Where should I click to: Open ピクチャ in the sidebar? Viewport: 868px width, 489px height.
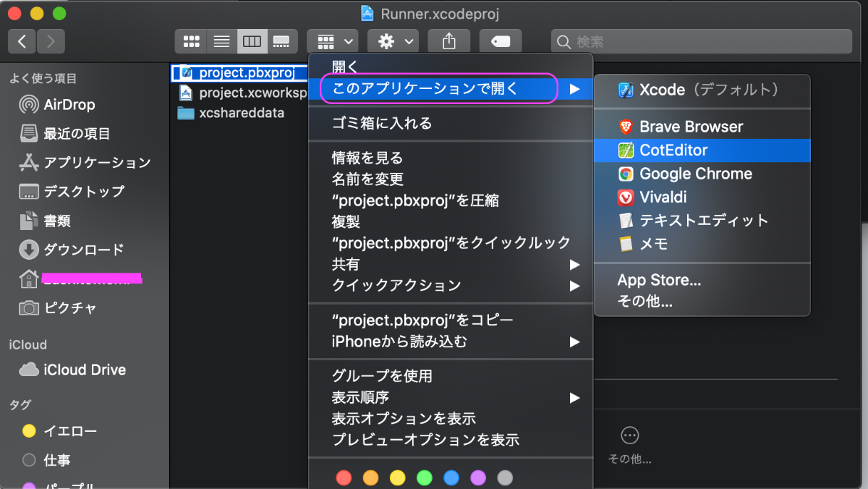pyautogui.click(x=58, y=307)
